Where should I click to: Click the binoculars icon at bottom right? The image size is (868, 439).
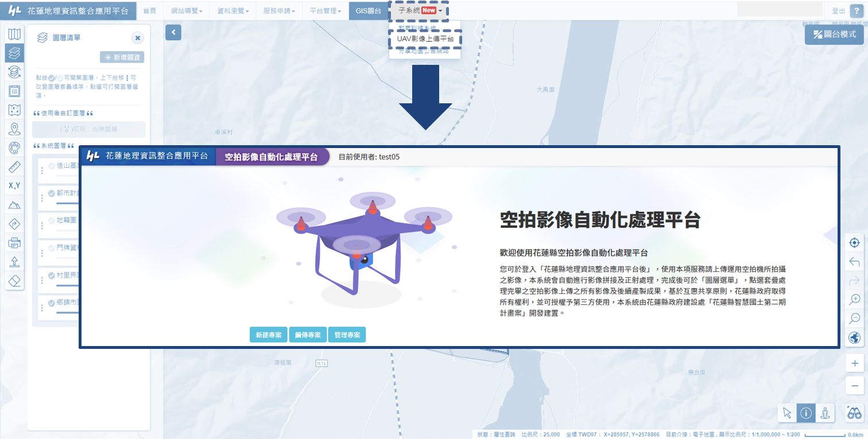click(854, 413)
